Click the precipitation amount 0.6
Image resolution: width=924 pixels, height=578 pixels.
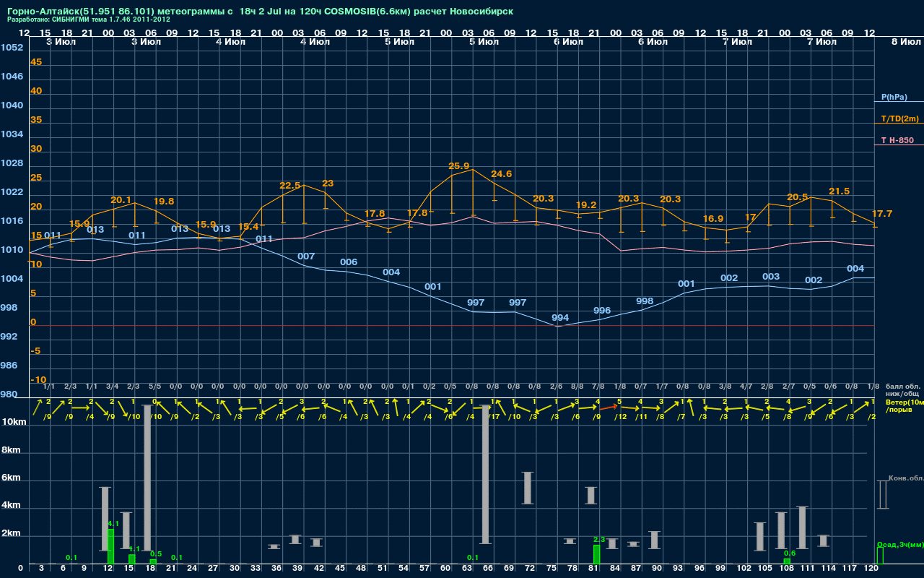[790, 553]
